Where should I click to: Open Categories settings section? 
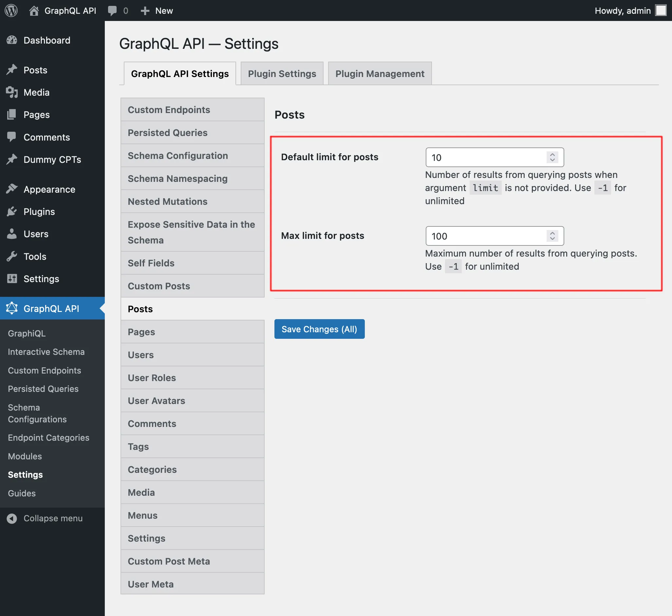(x=192, y=470)
